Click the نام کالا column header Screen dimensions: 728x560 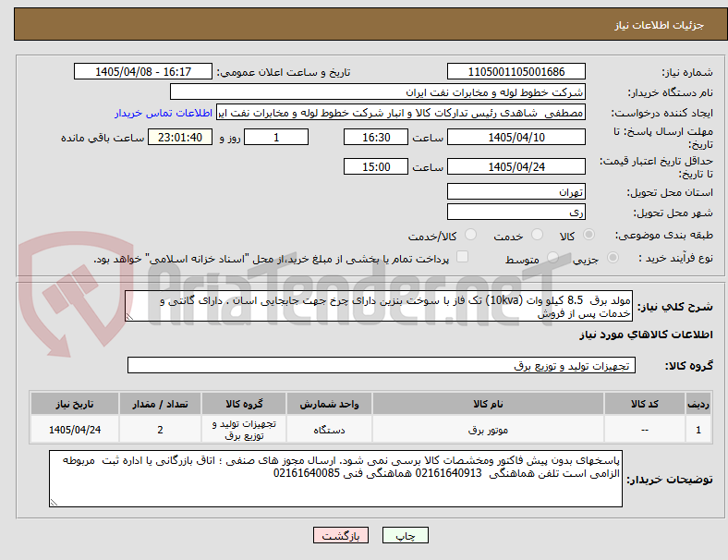coord(488,404)
